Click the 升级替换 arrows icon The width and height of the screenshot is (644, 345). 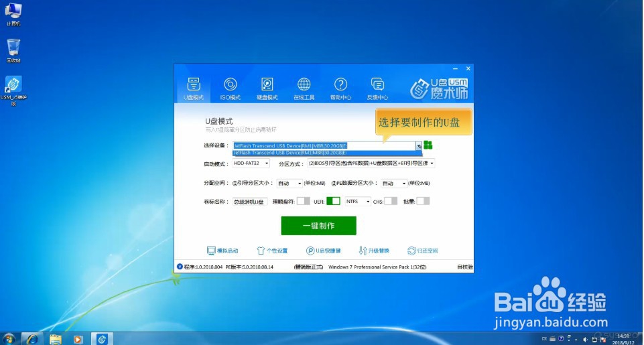(x=363, y=251)
